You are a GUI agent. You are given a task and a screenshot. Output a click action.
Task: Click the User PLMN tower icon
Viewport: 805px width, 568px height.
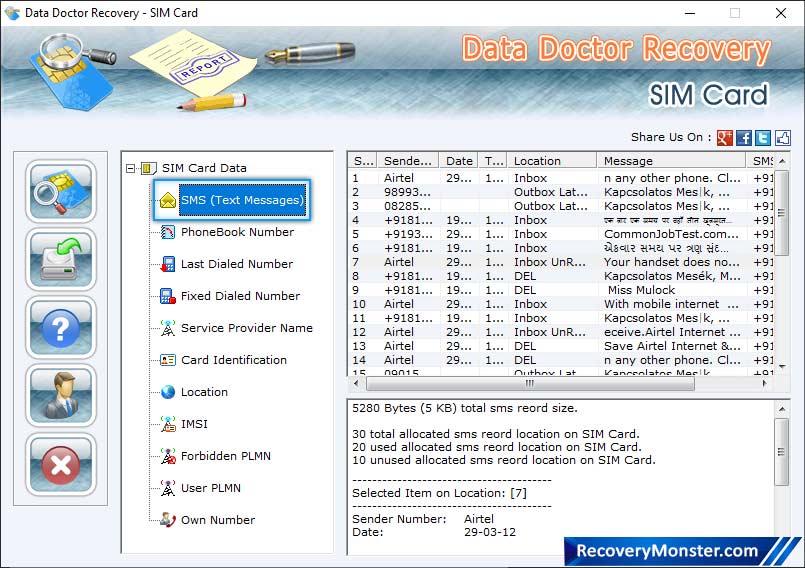pos(167,488)
